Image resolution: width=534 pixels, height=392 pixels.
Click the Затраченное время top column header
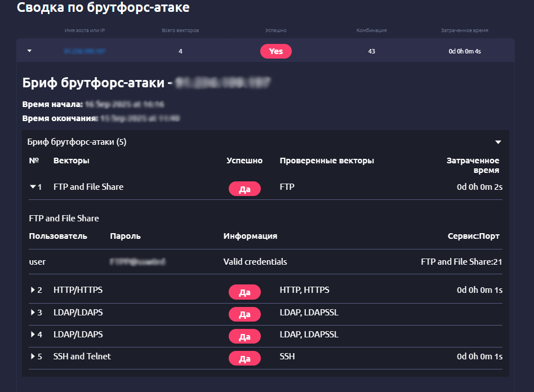(464, 30)
